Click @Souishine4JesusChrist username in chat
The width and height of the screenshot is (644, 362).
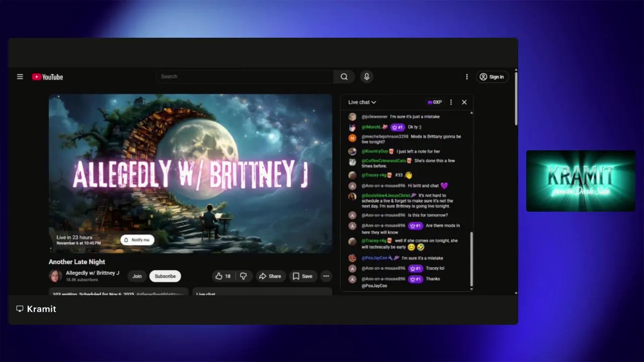click(386, 196)
